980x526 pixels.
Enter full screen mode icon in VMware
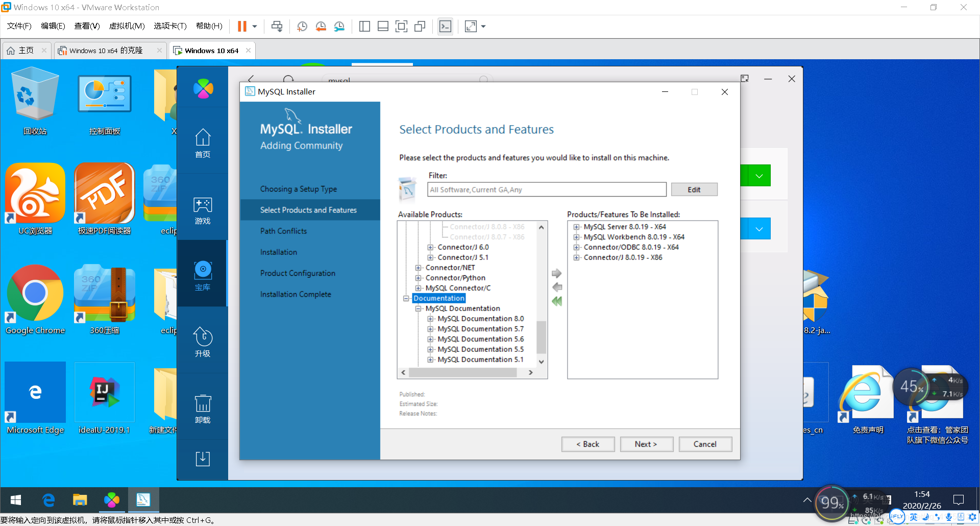[402, 26]
